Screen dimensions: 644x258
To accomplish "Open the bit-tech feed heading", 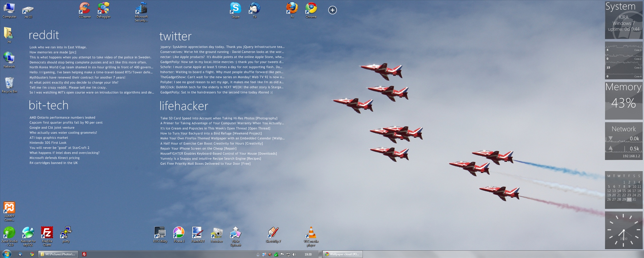I will [49, 105].
